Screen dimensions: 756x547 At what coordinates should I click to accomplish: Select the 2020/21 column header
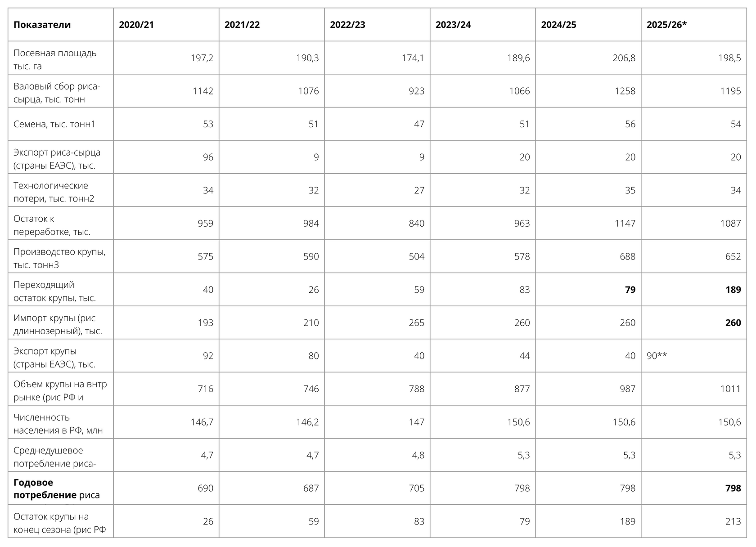click(136, 25)
